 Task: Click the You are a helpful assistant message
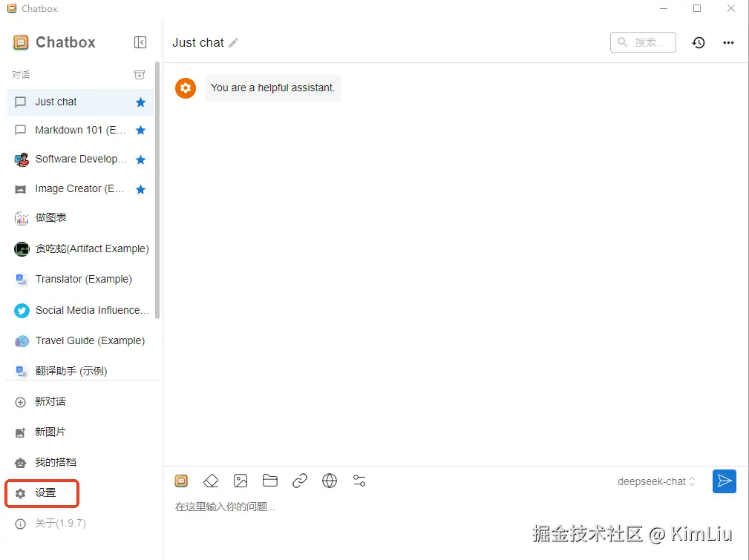point(272,88)
